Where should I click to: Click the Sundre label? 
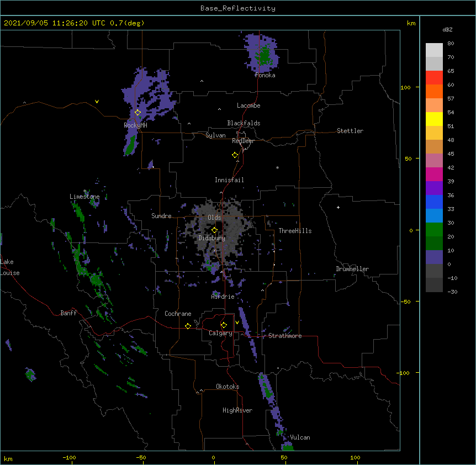pyautogui.click(x=161, y=216)
